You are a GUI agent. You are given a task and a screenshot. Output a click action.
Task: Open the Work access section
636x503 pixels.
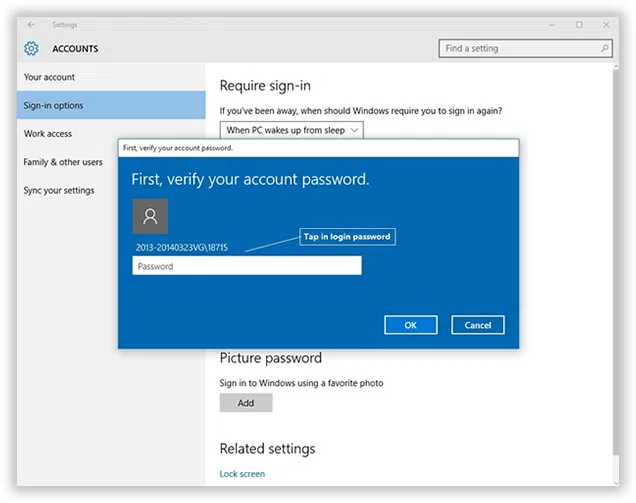48,134
